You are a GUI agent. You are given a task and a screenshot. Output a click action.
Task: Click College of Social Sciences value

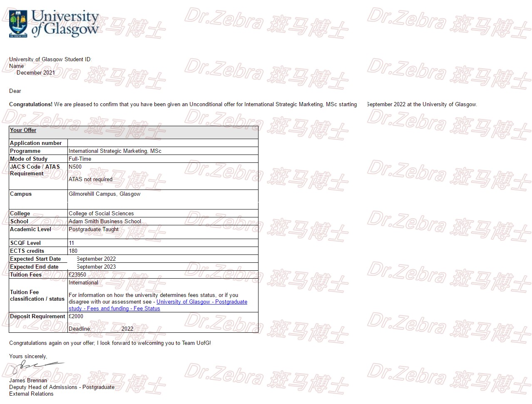(101, 214)
